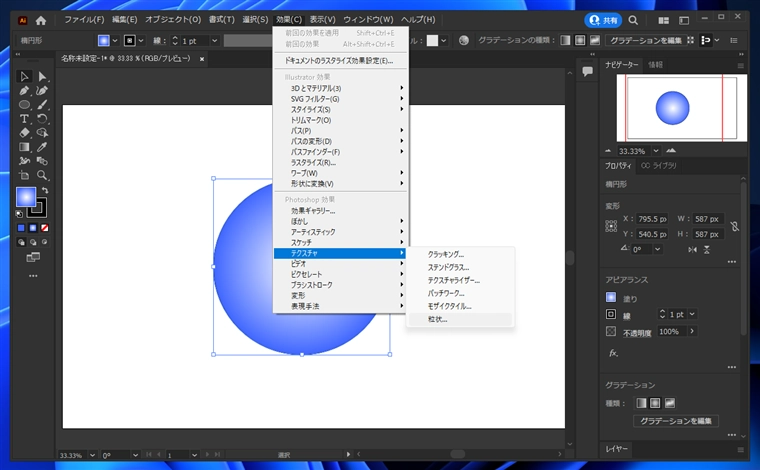
Task: Select the Rotate tool
Action: click(42, 119)
